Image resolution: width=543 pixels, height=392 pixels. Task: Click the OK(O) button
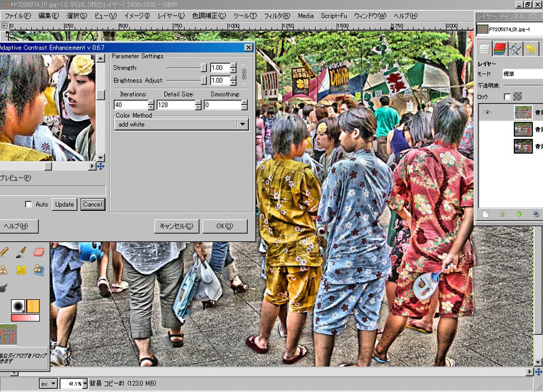[225, 226]
